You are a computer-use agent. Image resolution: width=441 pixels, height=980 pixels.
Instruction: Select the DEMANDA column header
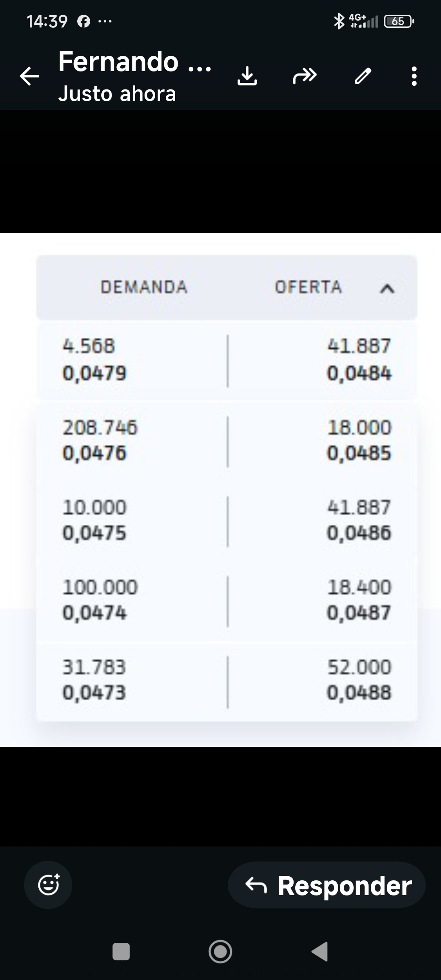(x=144, y=287)
